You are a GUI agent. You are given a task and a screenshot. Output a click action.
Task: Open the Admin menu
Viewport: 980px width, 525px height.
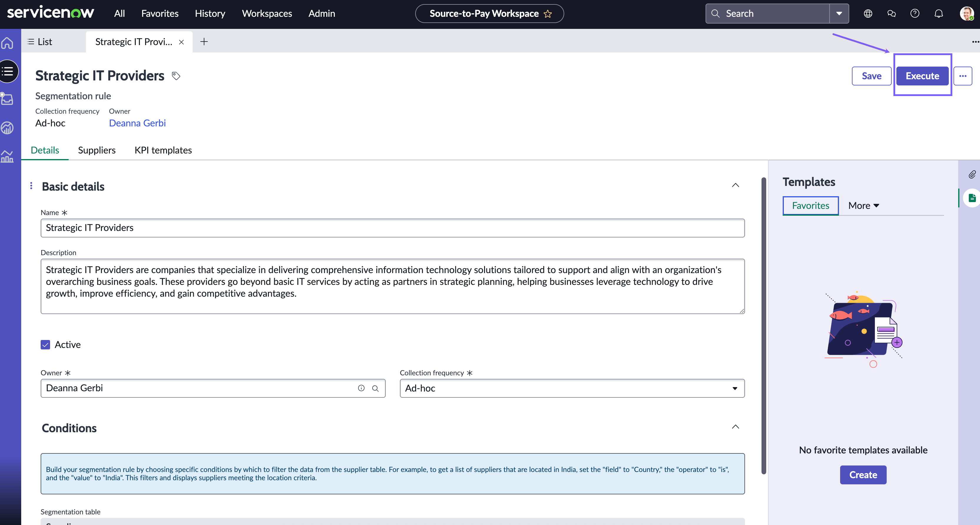(x=322, y=13)
